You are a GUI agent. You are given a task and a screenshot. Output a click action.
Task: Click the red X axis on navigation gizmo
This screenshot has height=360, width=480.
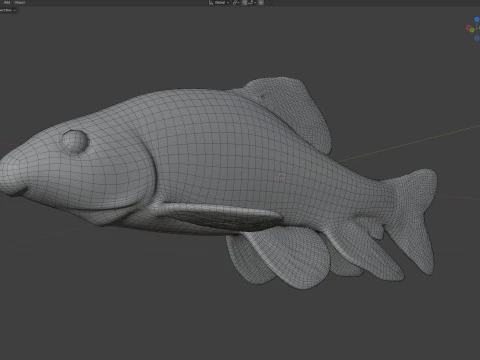pos(469,27)
